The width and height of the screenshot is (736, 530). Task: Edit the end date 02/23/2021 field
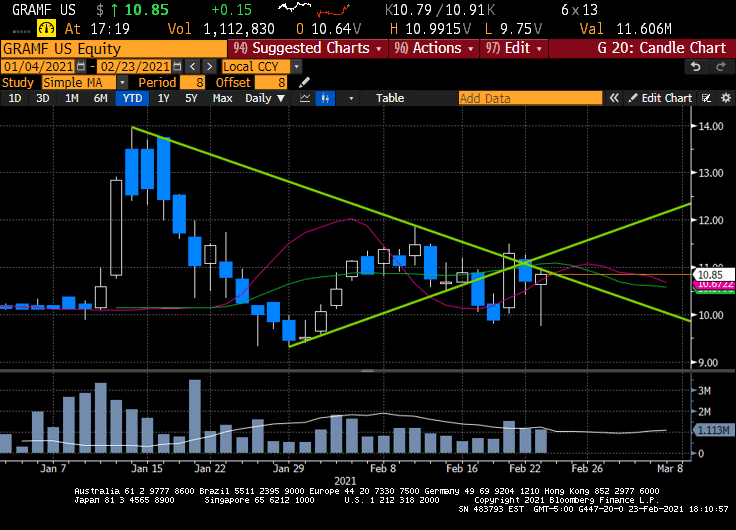[135, 67]
